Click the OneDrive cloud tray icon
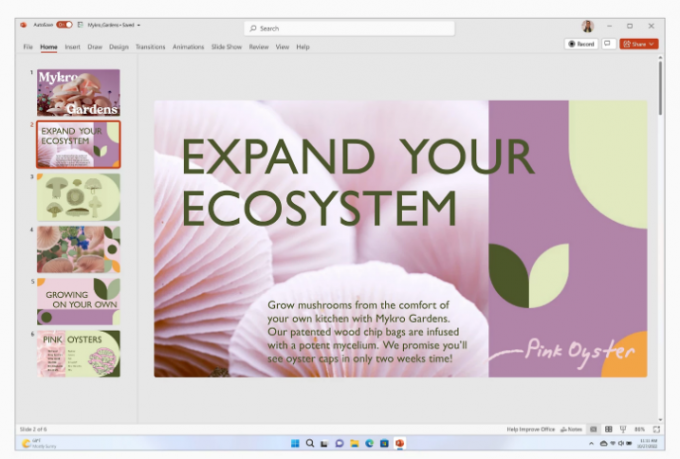Screen dimensions: 680x459 click(603, 443)
